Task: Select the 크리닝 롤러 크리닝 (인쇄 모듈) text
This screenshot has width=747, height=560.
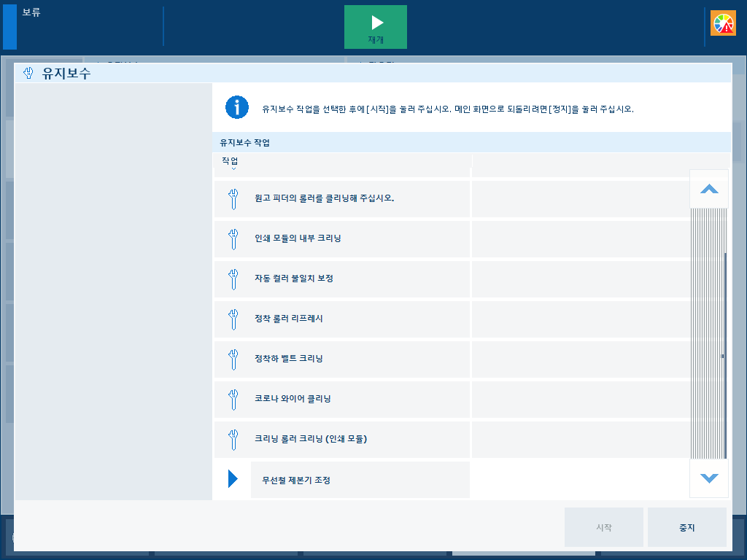Action: pos(311,438)
